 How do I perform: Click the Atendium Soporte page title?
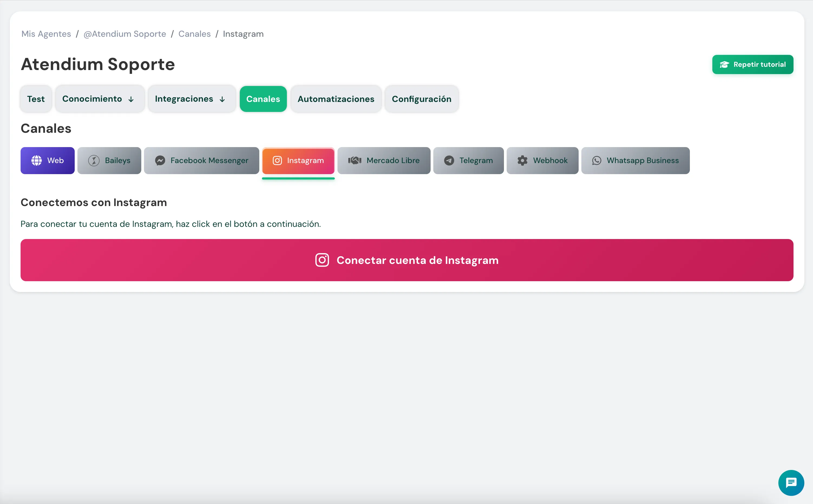click(98, 64)
